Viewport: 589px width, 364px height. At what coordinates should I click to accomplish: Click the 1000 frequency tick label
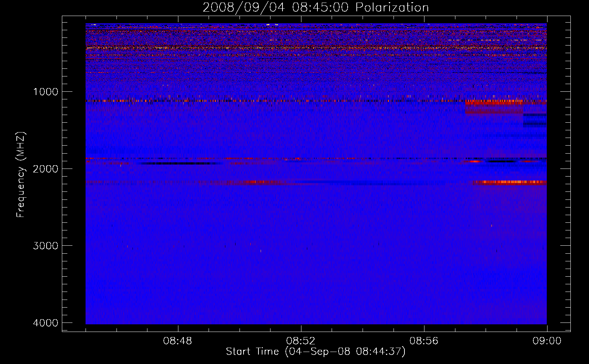46,91
